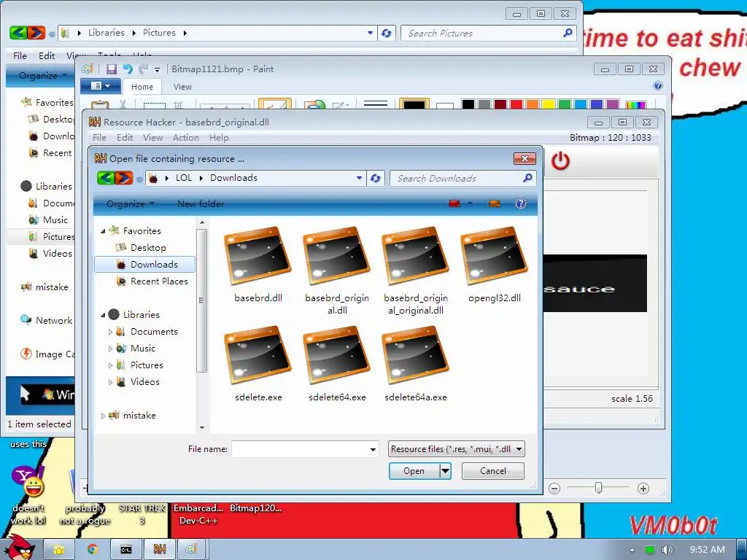
Task: Select Desktop in dialog Favorites
Action: pos(141,248)
